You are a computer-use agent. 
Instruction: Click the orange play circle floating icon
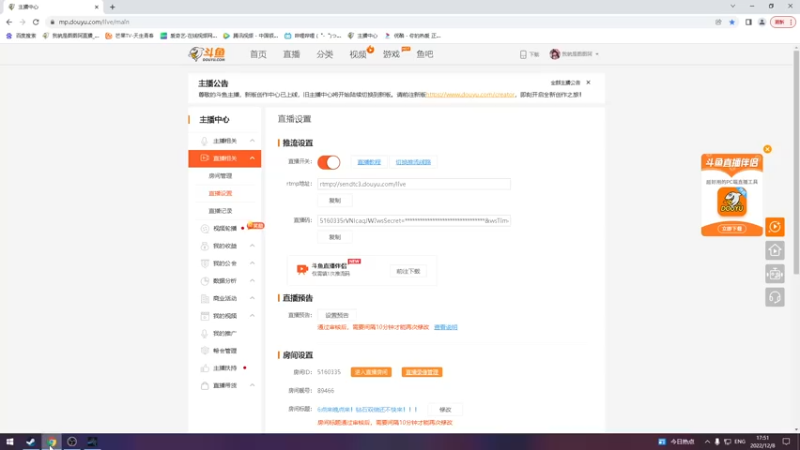774,227
